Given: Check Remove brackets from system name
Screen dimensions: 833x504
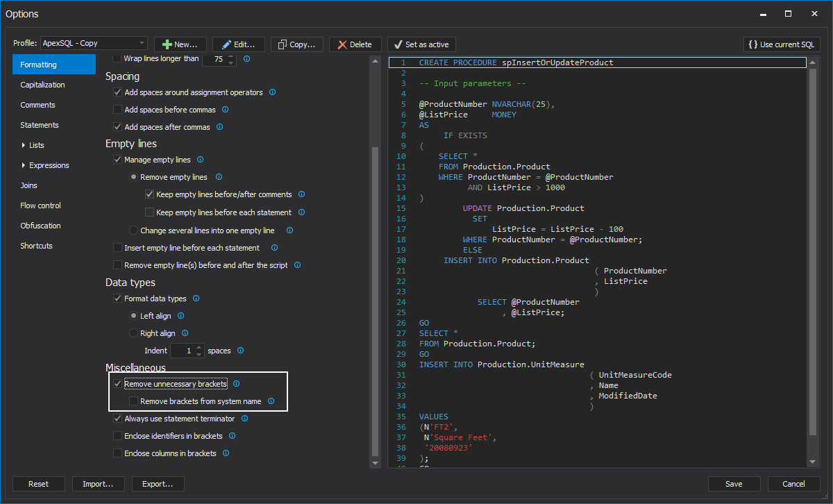Looking at the screenshot, I should point(132,401).
